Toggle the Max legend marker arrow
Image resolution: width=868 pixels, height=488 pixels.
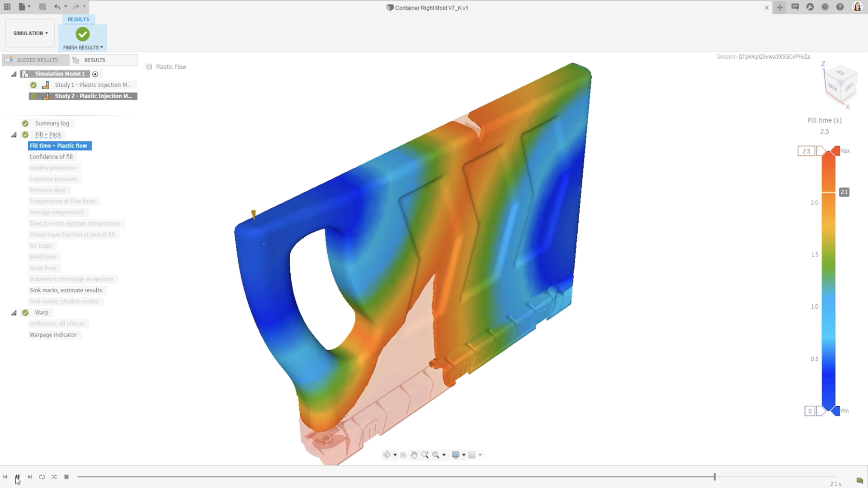pyautogui.click(x=835, y=151)
